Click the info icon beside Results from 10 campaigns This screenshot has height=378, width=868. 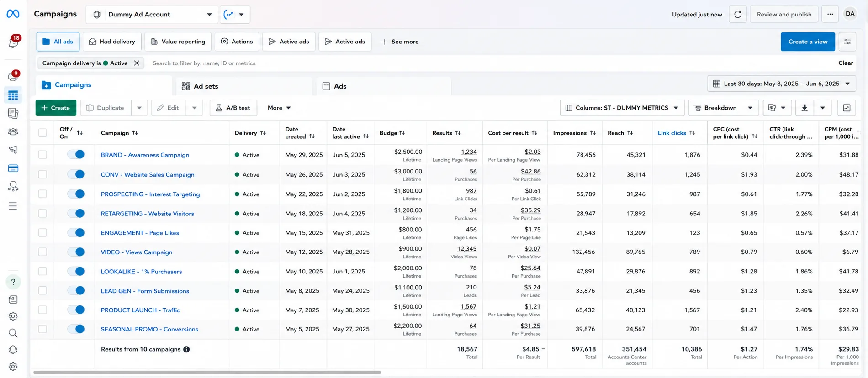coord(186,349)
